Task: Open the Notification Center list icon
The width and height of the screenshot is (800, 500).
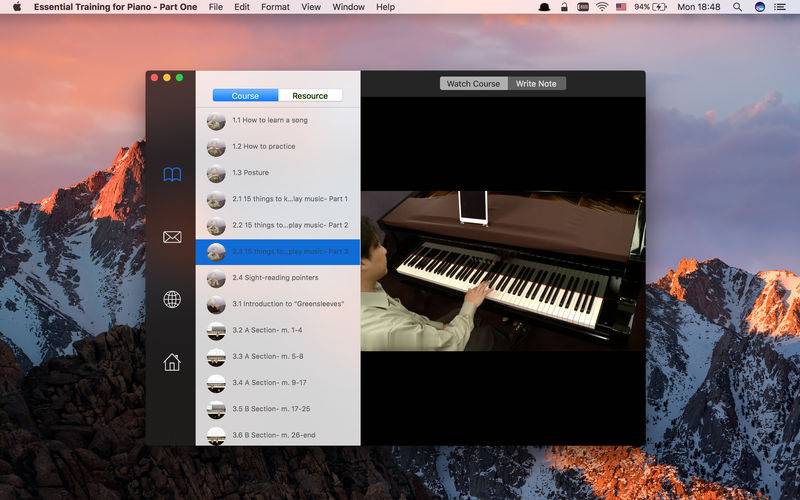Action: pos(780,7)
